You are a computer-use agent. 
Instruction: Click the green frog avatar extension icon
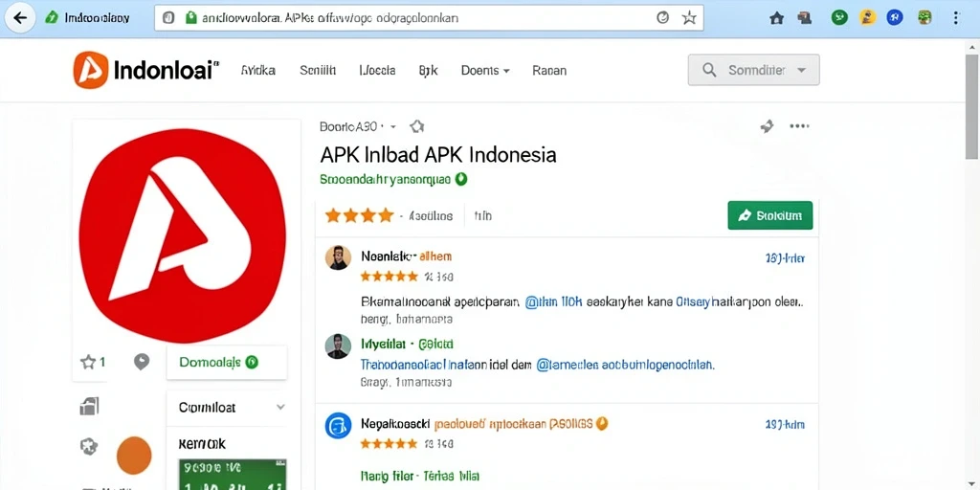pos(926,17)
